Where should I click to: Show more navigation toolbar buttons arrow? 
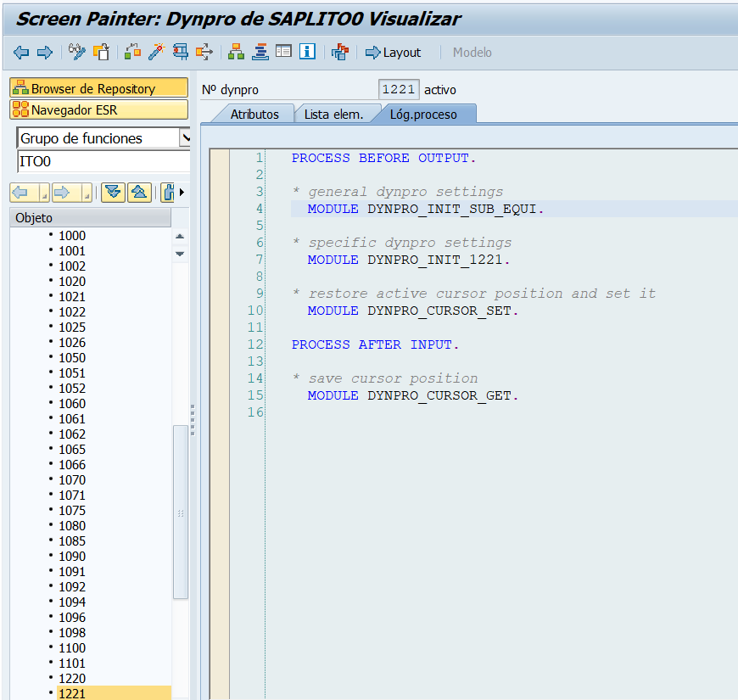[x=181, y=193]
